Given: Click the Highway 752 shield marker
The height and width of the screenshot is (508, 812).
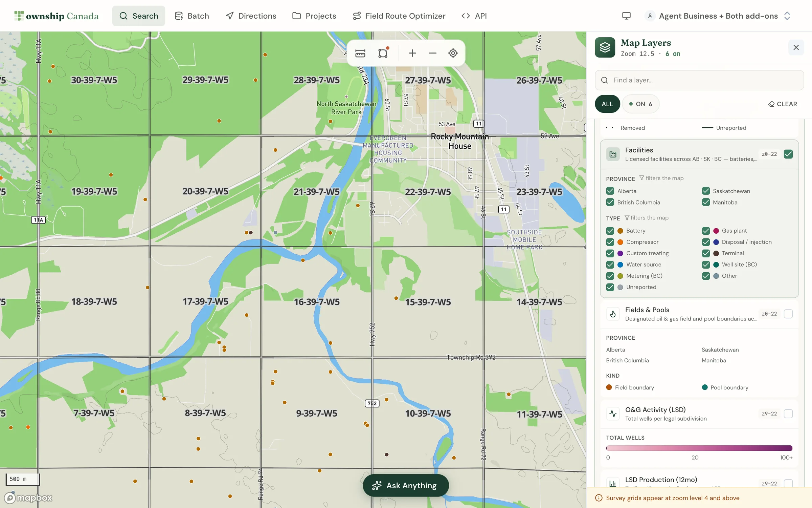Looking at the screenshot, I should coord(372,403).
